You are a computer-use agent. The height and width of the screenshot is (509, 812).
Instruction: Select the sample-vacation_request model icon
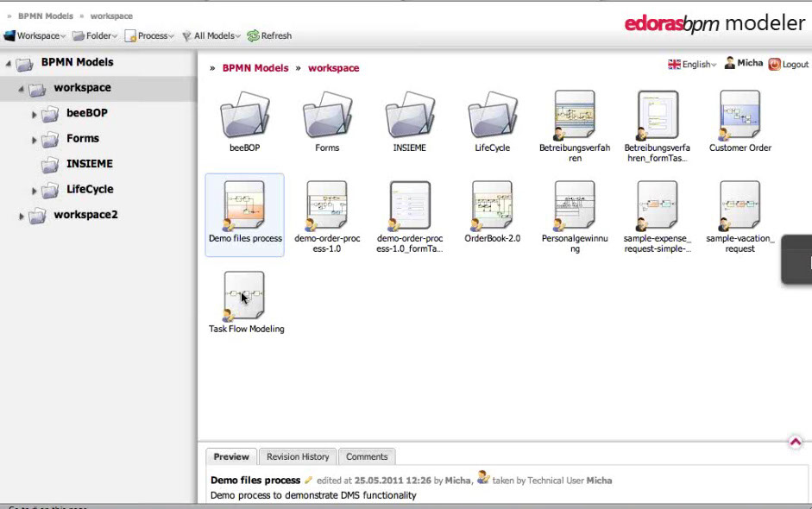pos(740,205)
